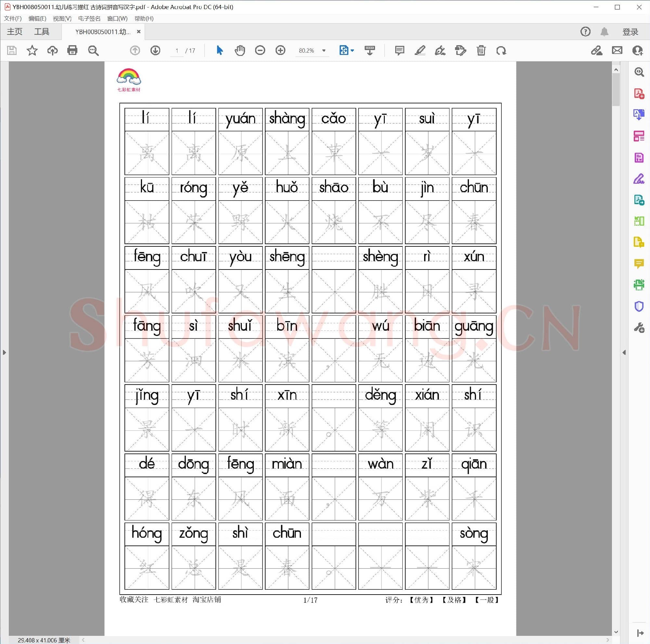The width and height of the screenshot is (650, 644).
Task: Open the page display options dropdown
Action: pyautogui.click(x=352, y=50)
